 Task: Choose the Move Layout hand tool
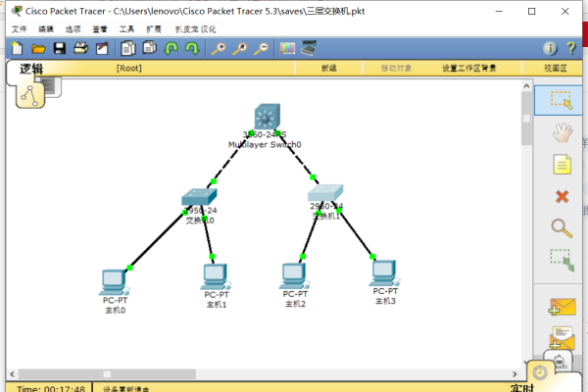point(563,132)
